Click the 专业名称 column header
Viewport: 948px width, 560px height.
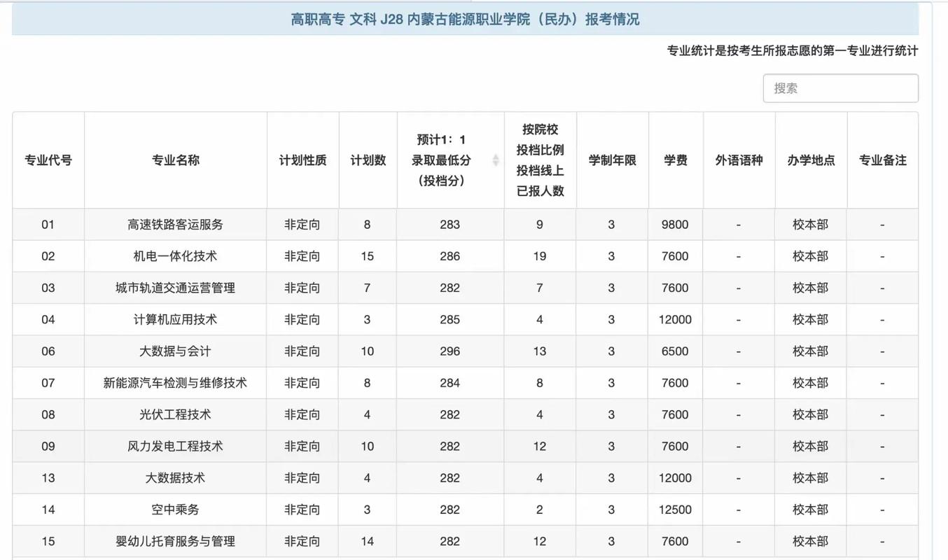click(176, 160)
